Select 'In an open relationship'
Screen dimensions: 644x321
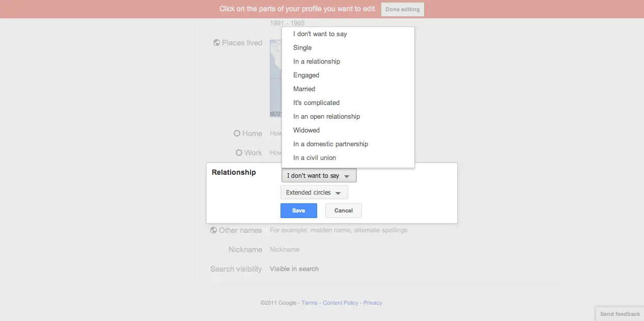(x=326, y=117)
